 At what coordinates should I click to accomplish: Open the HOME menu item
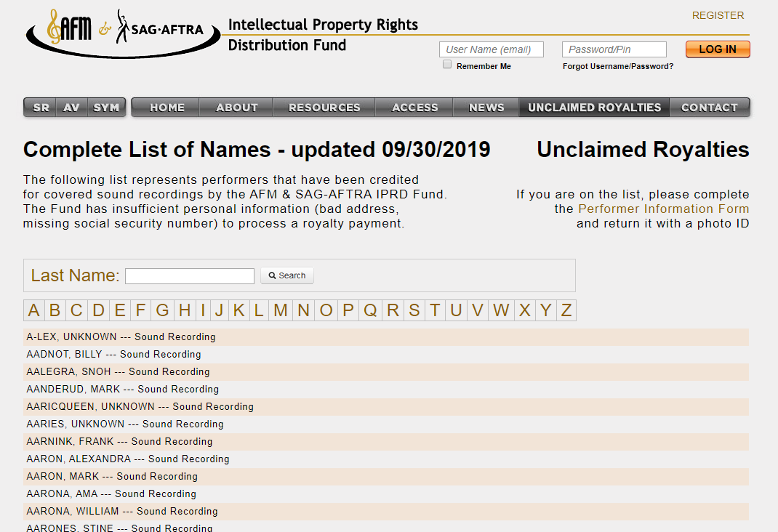tap(165, 107)
